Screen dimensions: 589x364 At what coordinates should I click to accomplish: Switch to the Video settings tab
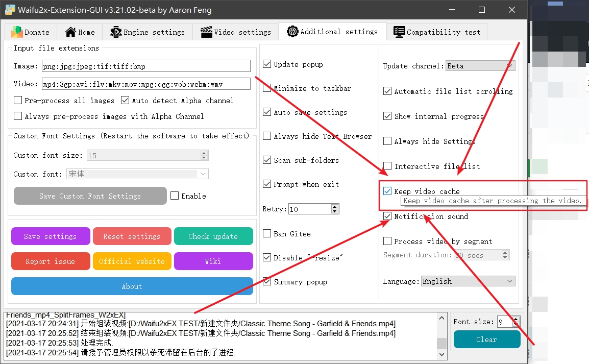(235, 32)
